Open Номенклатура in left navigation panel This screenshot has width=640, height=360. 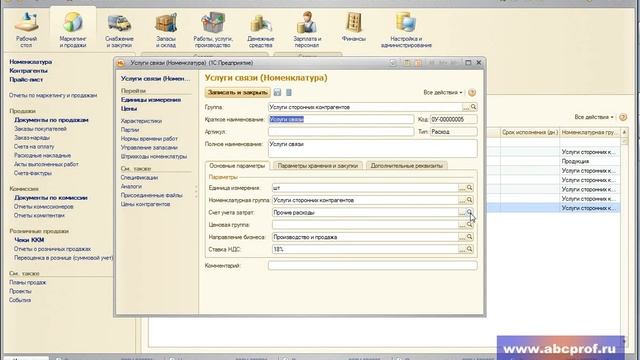point(31,62)
